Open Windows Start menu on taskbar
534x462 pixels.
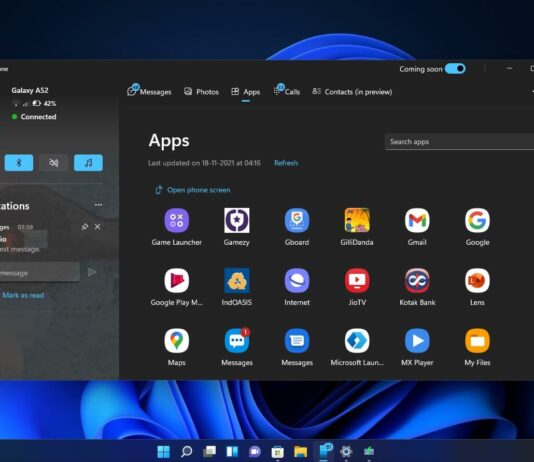tap(163, 451)
